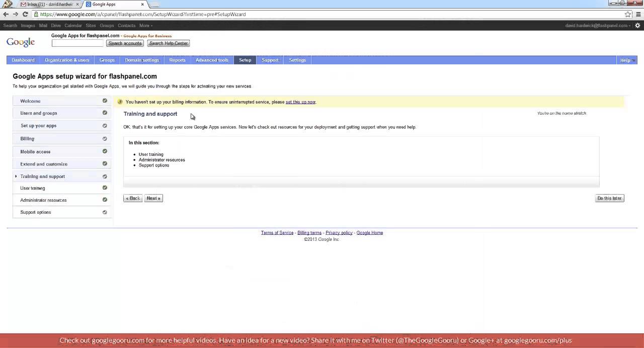Open the Settings tab
This screenshot has height=348, width=644.
(297, 60)
